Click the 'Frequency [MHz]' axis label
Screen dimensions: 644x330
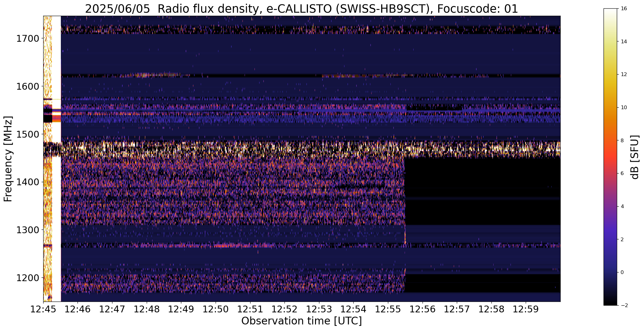[x=8, y=159]
